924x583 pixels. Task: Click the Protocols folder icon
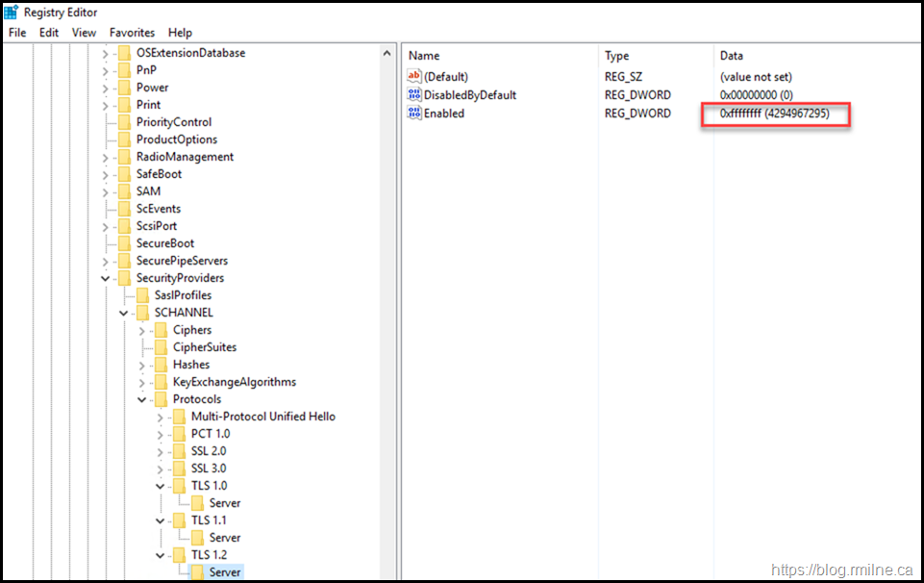point(161,399)
